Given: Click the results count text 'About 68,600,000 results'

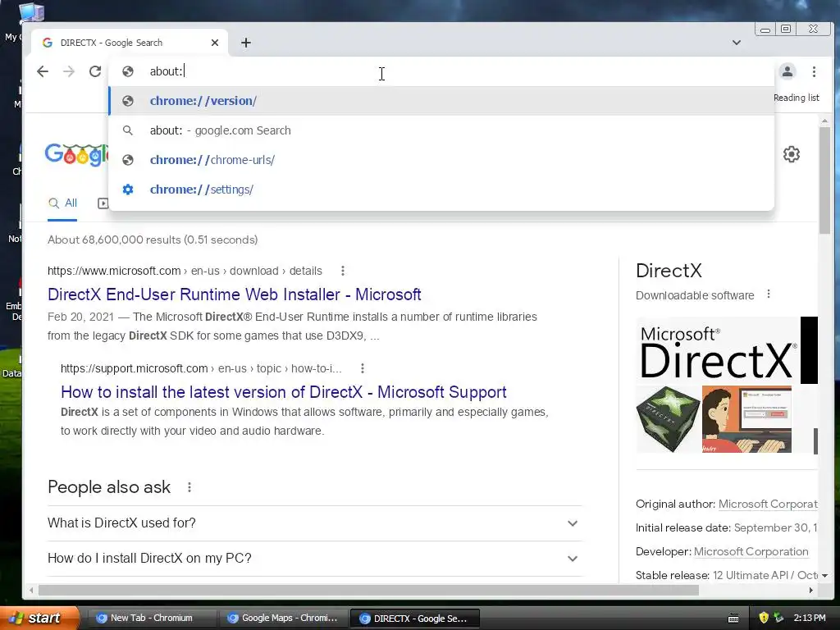Looking at the screenshot, I should [x=114, y=240].
